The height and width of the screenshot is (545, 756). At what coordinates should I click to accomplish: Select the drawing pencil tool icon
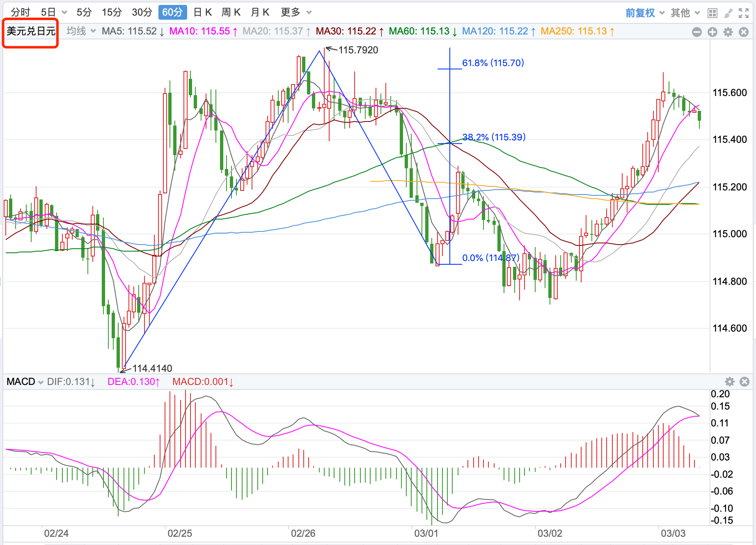tap(728, 13)
